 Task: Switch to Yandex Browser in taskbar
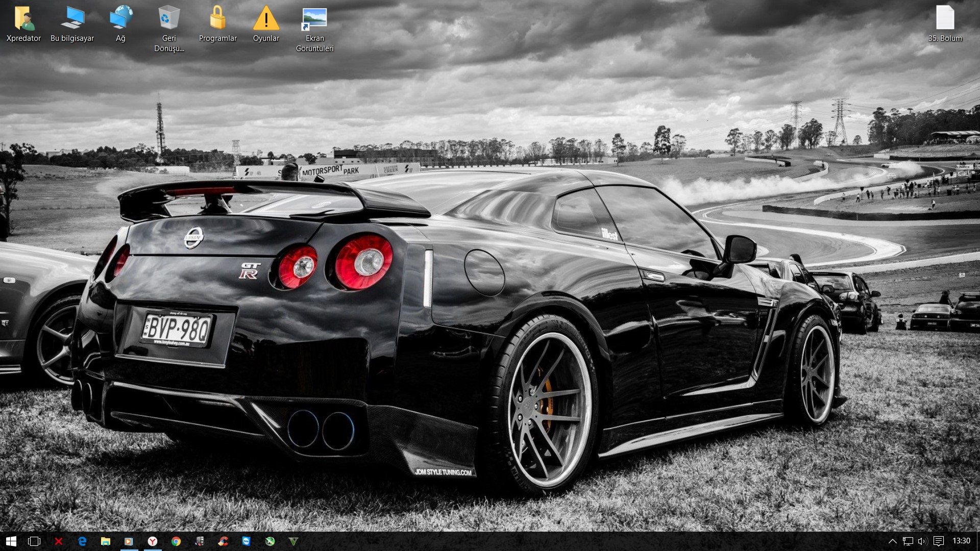point(153,541)
